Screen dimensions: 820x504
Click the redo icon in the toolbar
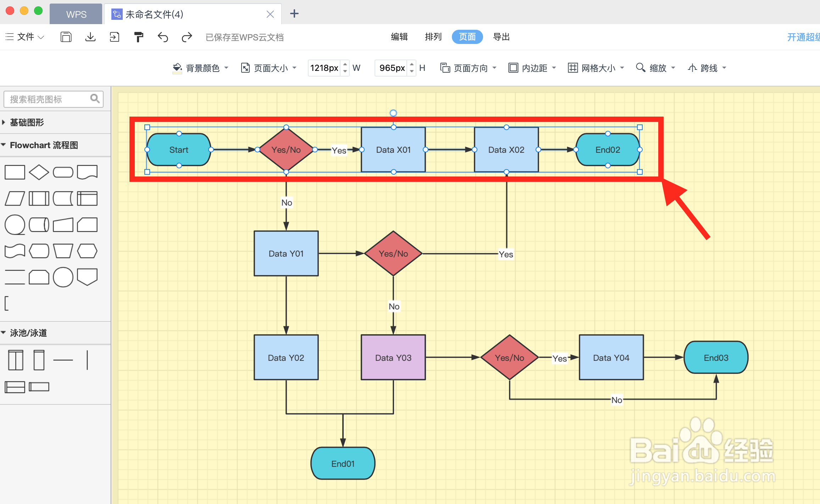(187, 37)
